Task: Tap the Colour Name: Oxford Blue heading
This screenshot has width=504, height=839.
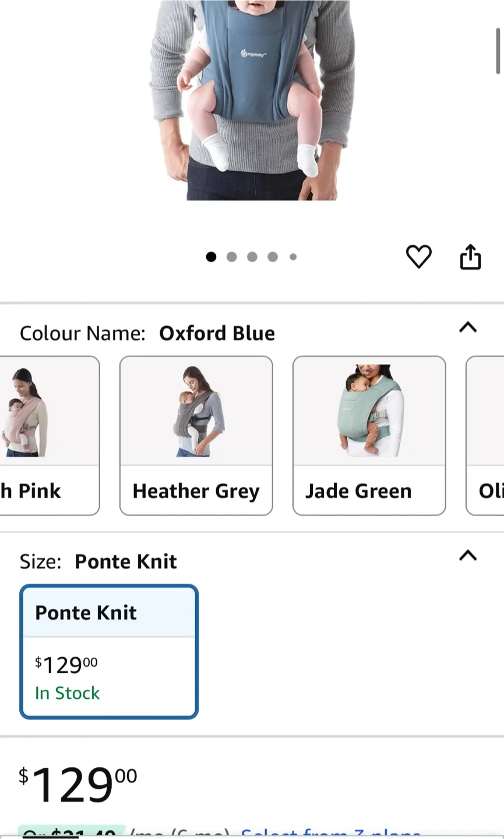Action: (x=147, y=333)
